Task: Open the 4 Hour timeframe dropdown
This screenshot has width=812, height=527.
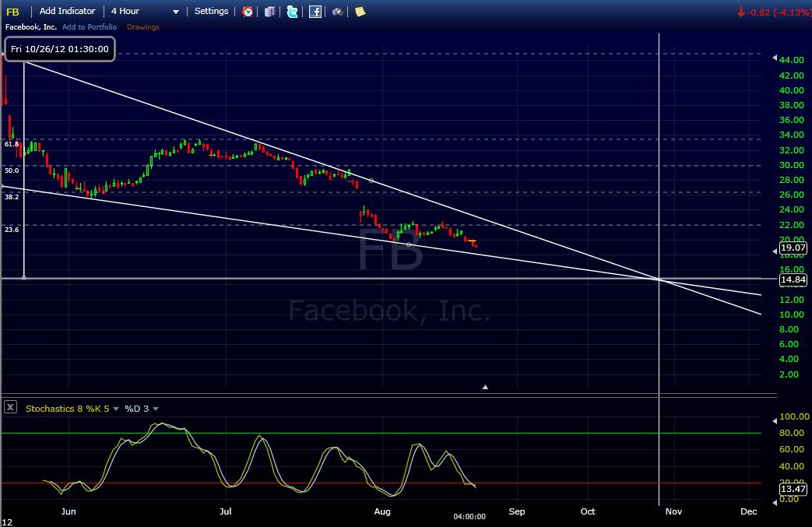Action: pyautogui.click(x=145, y=12)
